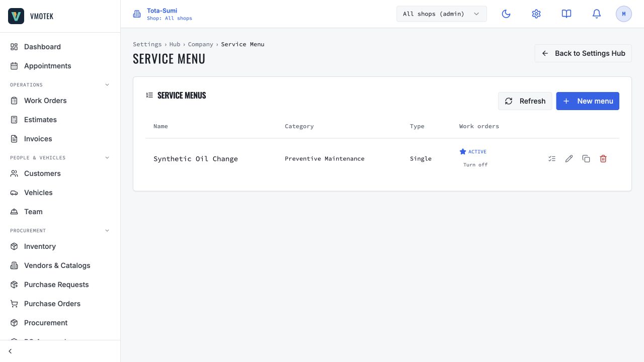Open the Tota-Sumi company link

click(x=162, y=11)
